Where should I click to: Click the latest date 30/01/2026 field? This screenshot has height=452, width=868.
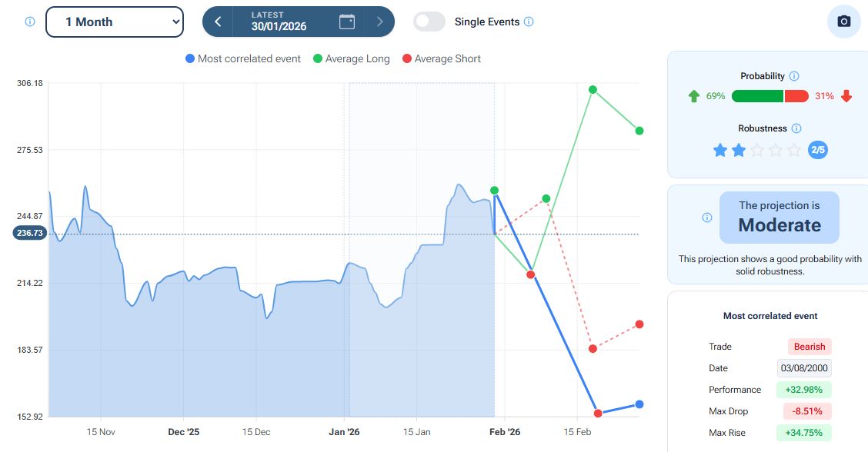279,22
